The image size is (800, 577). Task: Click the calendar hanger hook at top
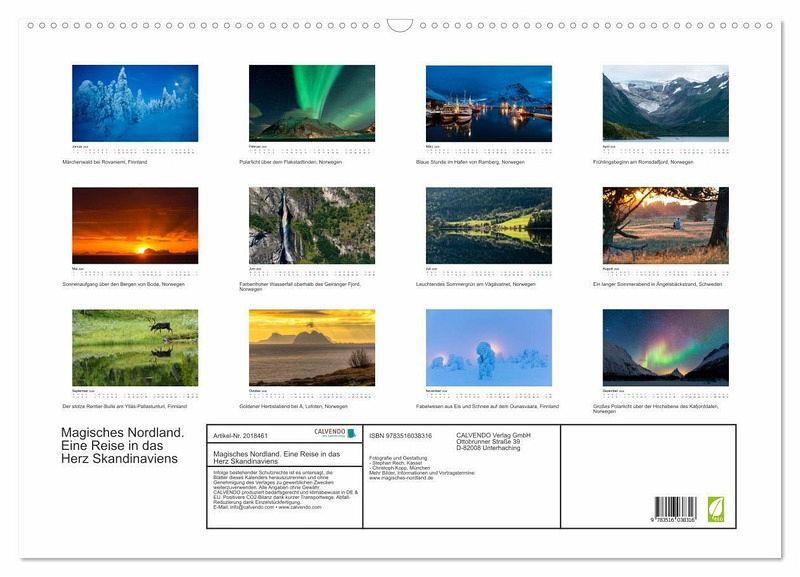(400, 25)
